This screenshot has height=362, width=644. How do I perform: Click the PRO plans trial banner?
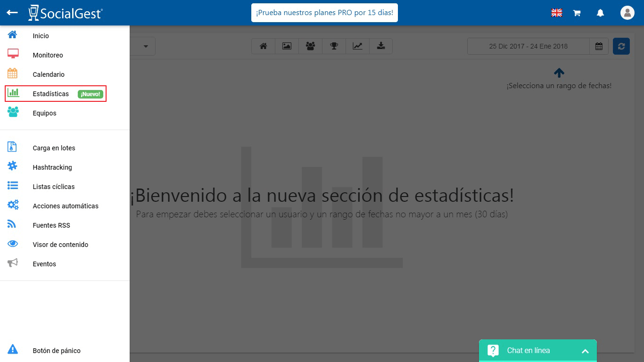tap(324, 13)
